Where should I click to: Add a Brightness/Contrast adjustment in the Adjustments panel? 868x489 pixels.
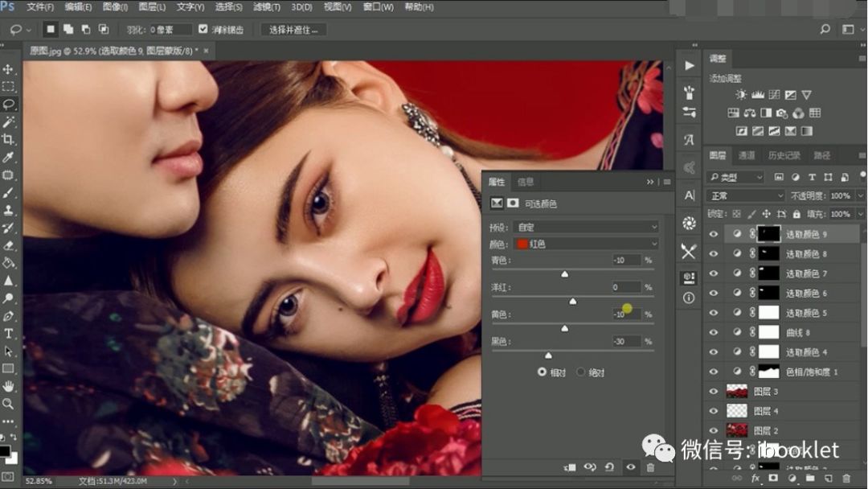(x=741, y=95)
